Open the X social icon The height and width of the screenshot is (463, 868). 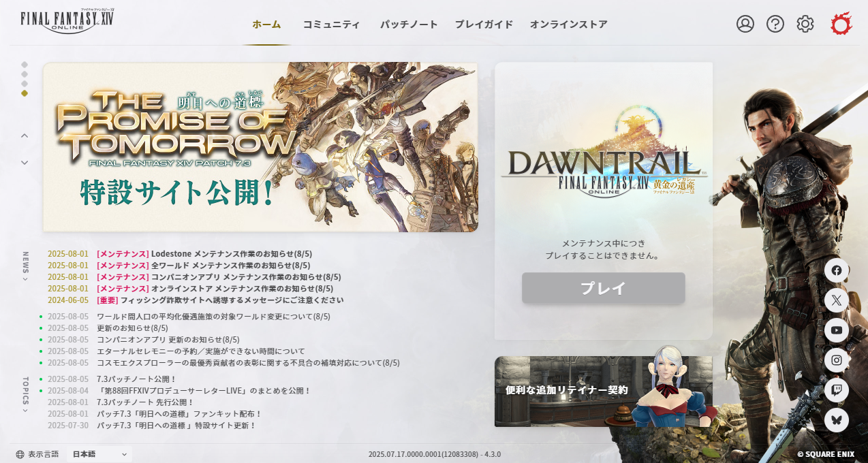[x=837, y=300]
